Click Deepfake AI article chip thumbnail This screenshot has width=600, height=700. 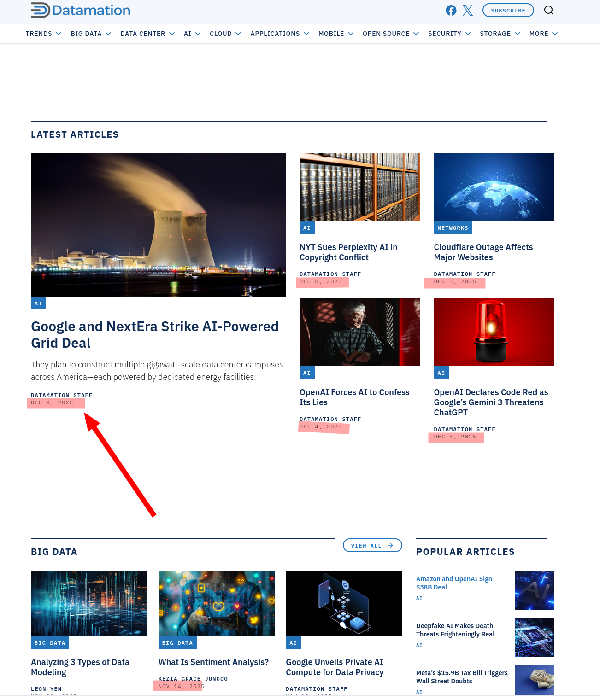point(535,637)
